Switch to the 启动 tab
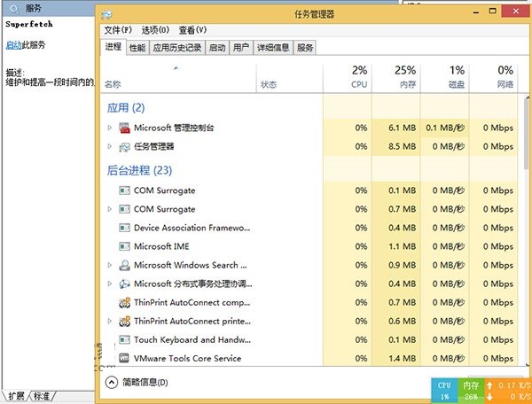This screenshot has width=532, height=404. (x=217, y=48)
